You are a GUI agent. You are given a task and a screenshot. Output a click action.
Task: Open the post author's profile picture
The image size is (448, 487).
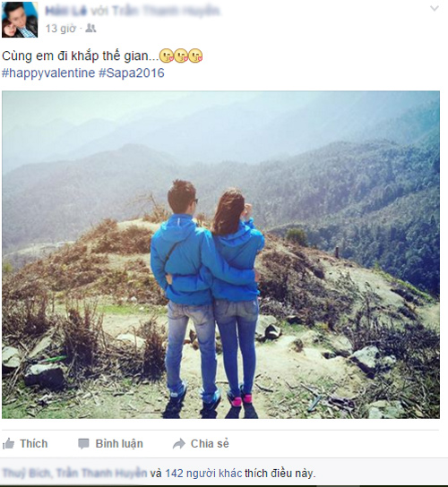click(x=20, y=20)
